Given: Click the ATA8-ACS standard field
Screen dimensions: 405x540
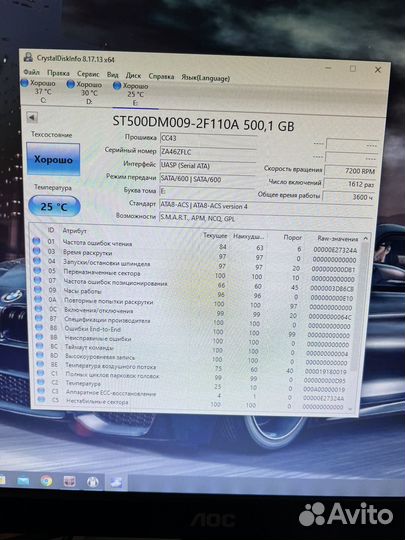Looking at the screenshot, I should coord(267,206).
